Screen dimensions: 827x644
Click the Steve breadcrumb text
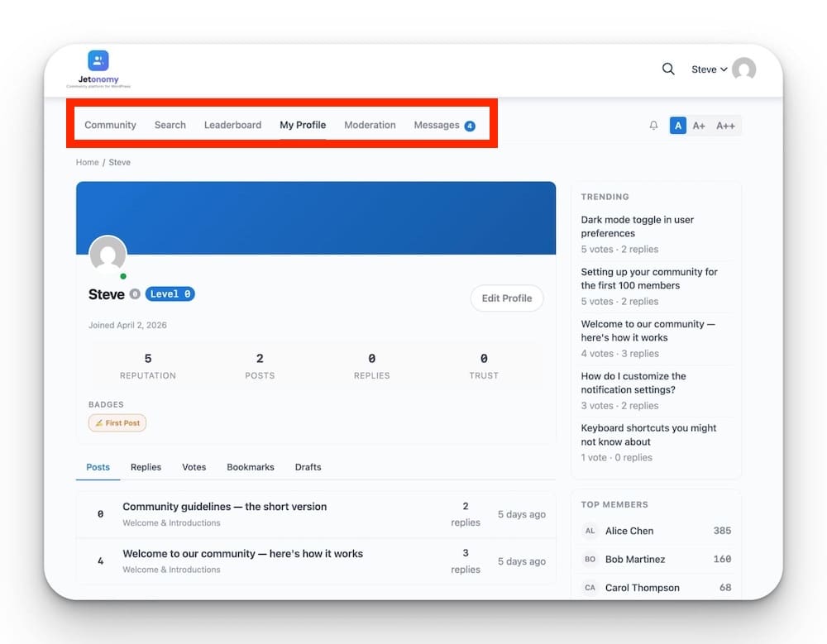[x=120, y=163]
